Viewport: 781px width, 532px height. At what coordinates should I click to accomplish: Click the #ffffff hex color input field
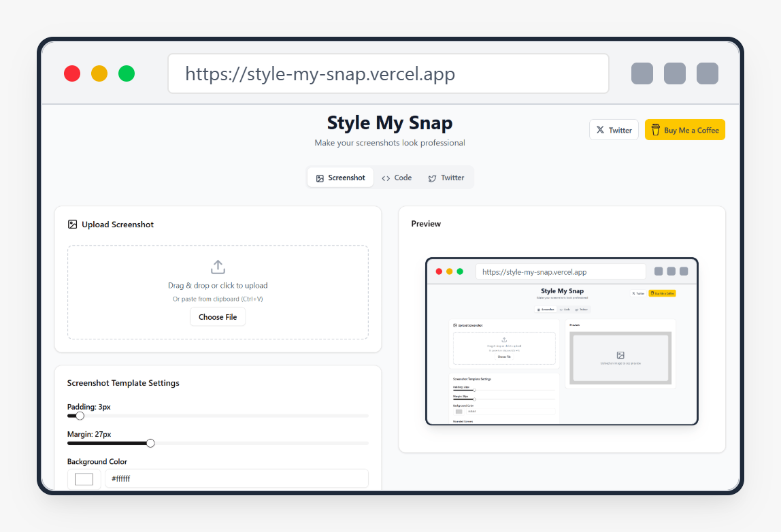click(x=236, y=479)
